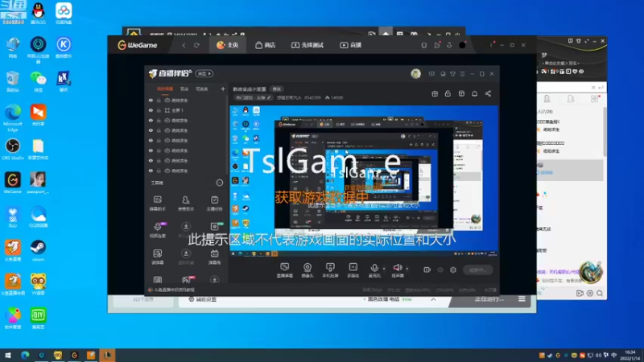Open WeGame 商店 tab
The height and width of the screenshot is (362, 644).
pos(266,45)
